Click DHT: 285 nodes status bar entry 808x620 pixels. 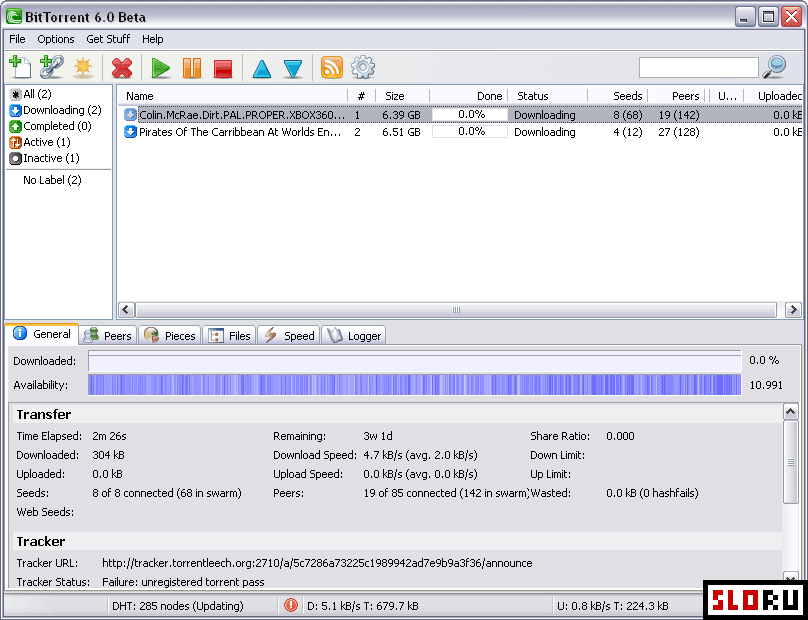click(x=178, y=606)
